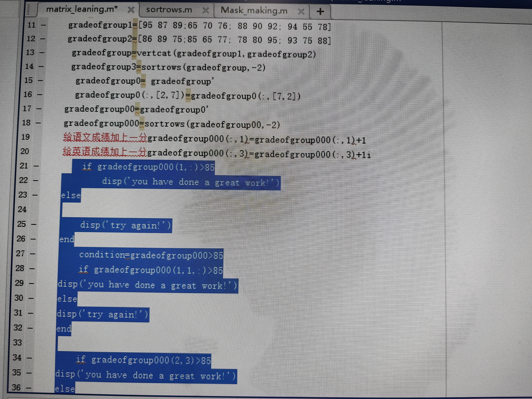Click 'end' on line 26

pyautogui.click(x=67, y=239)
